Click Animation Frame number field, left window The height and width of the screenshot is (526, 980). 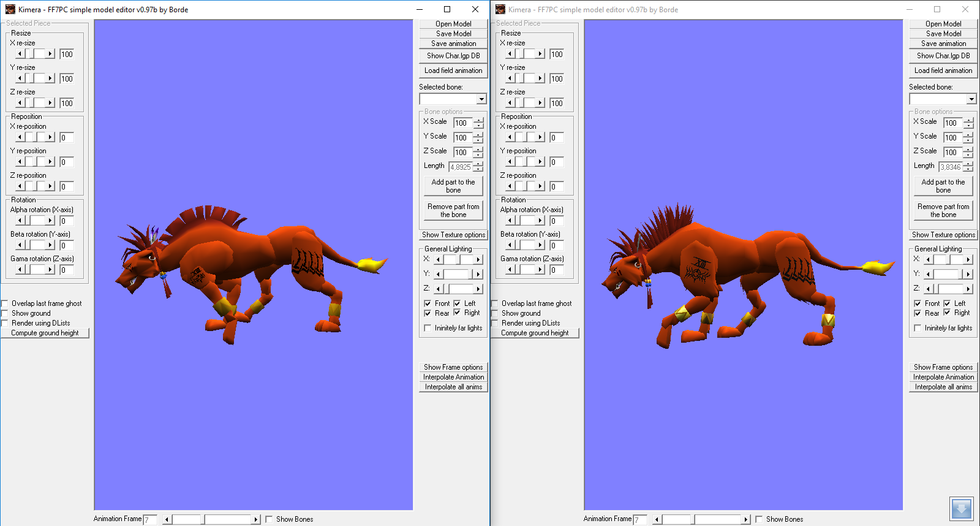click(150, 520)
